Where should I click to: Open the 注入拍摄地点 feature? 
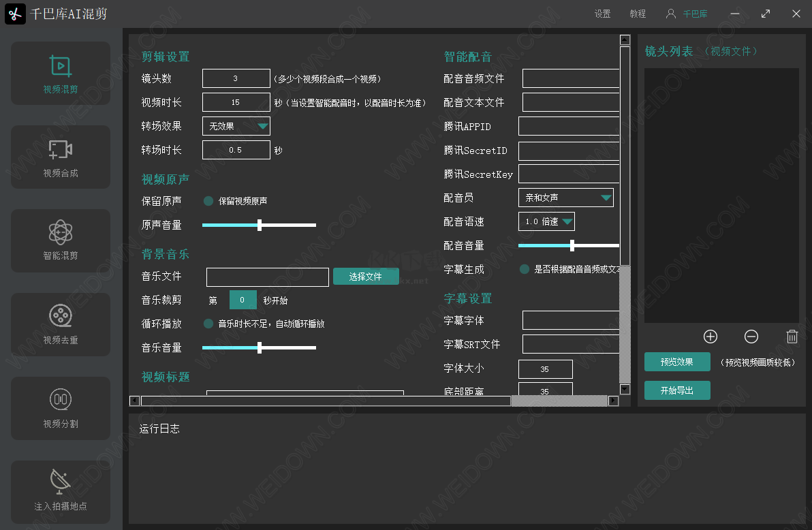(x=60, y=492)
